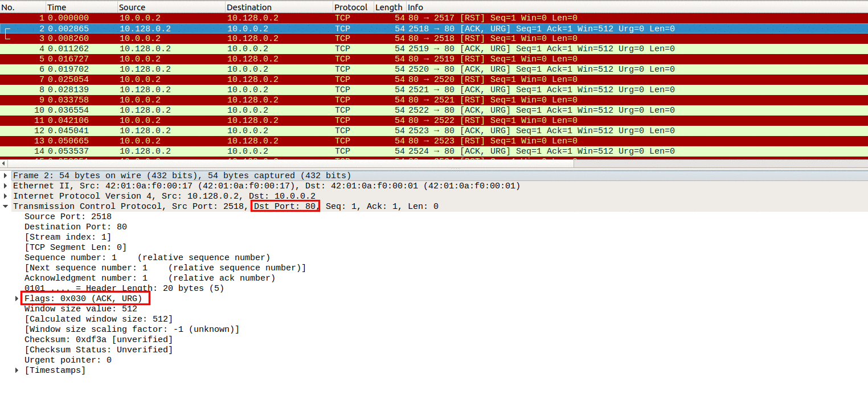Select packet 11 RST to port 2522
This screenshot has height=399, width=868.
pyautogui.click(x=434, y=121)
